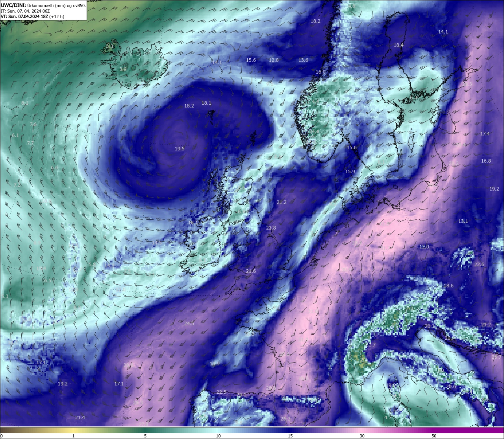The image size is (504, 439).
Task: Select the 12.0 value on the map
Action: (424, 247)
